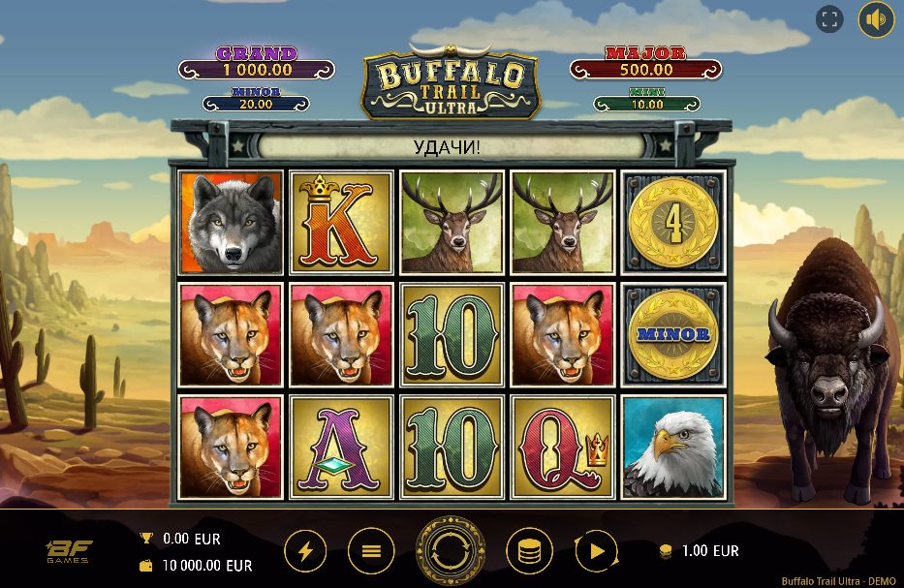Click the gold MINOR coin symbol
This screenshot has width=904, height=588.
pyautogui.click(x=673, y=334)
